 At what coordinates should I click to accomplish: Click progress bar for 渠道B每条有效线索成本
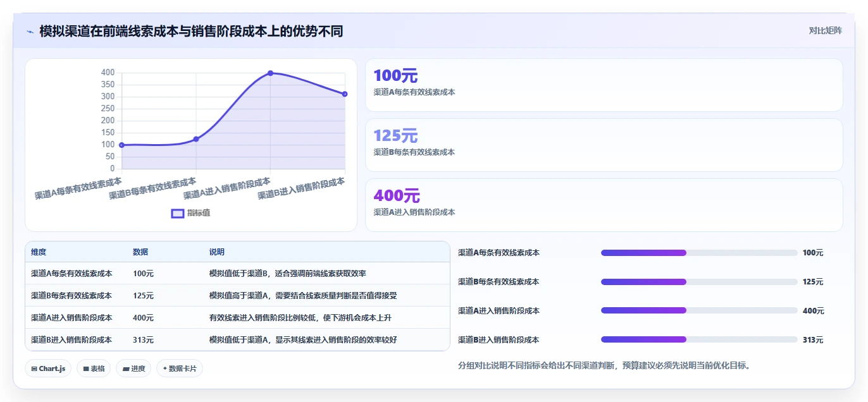coord(699,282)
